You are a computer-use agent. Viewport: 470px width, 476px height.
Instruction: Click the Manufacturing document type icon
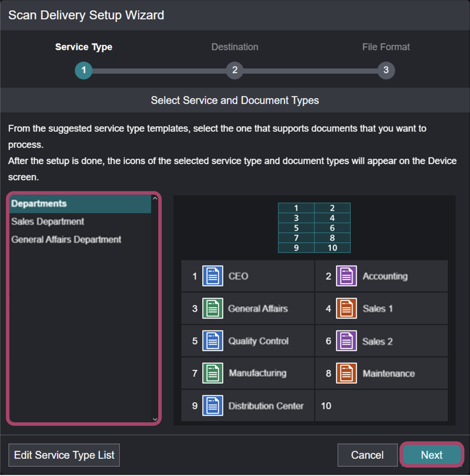coord(213,373)
